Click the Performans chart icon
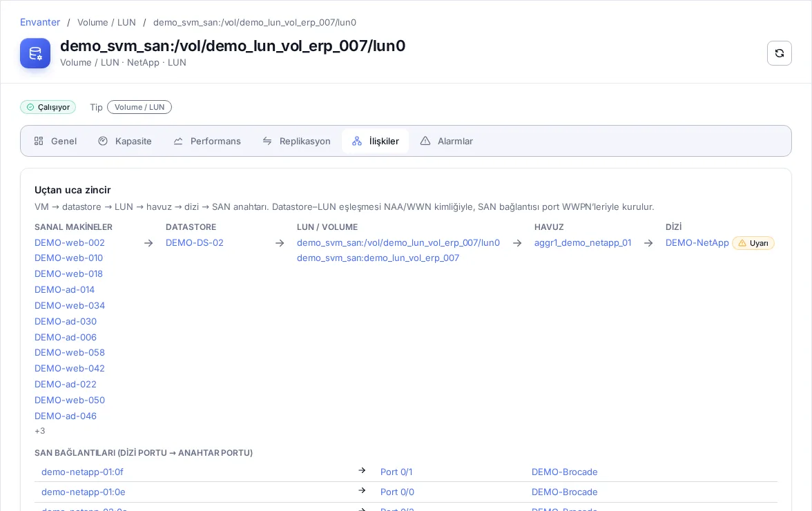 click(x=178, y=141)
